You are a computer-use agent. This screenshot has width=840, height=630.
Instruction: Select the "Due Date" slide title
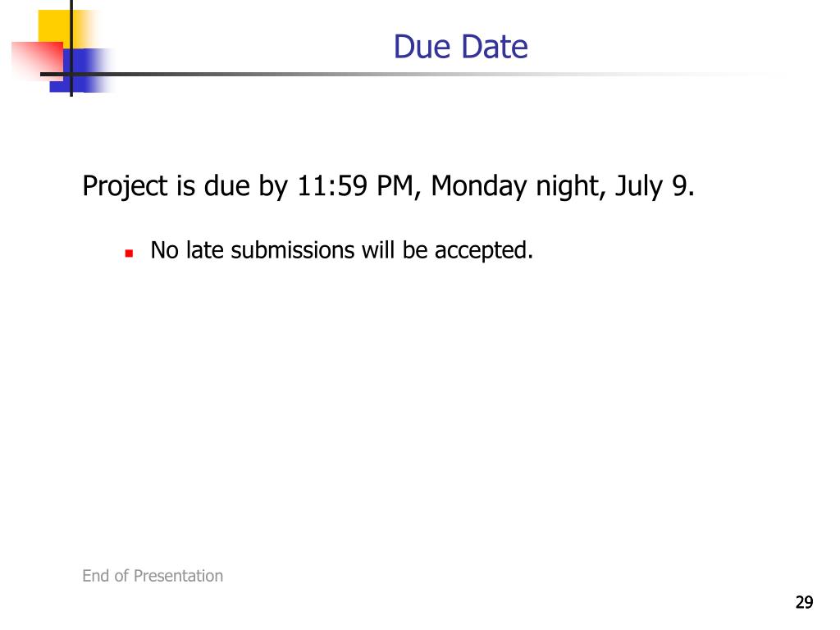461,47
